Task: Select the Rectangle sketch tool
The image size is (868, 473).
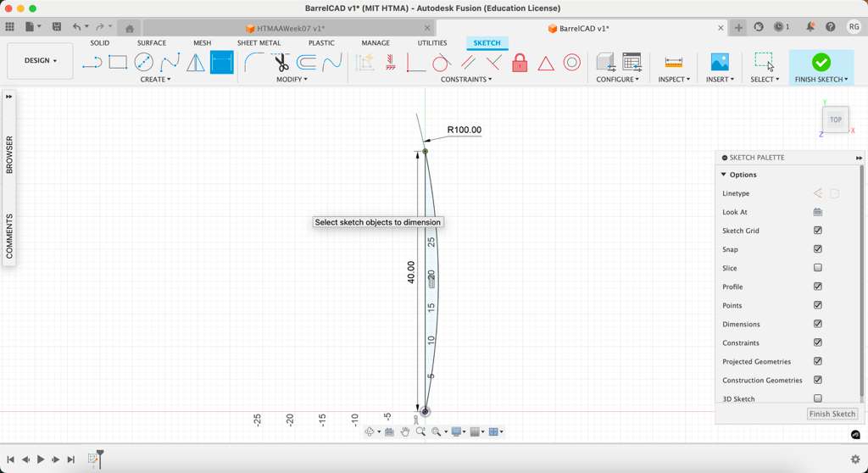Action: tap(118, 63)
